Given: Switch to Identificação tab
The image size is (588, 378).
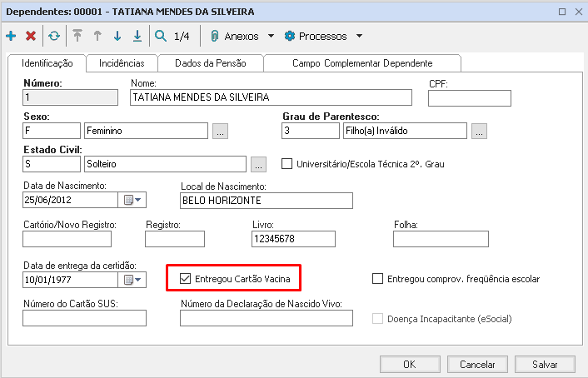Looking at the screenshot, I should coord(47,63).
